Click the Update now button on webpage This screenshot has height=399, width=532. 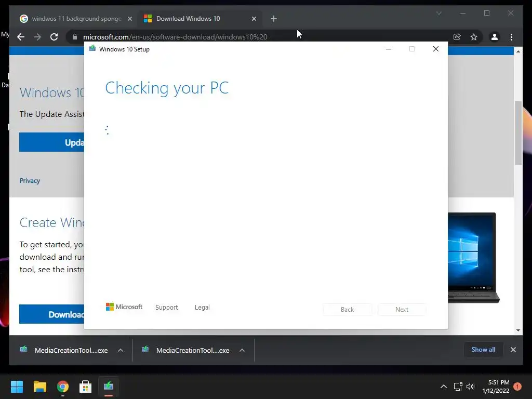coord(51,142)
